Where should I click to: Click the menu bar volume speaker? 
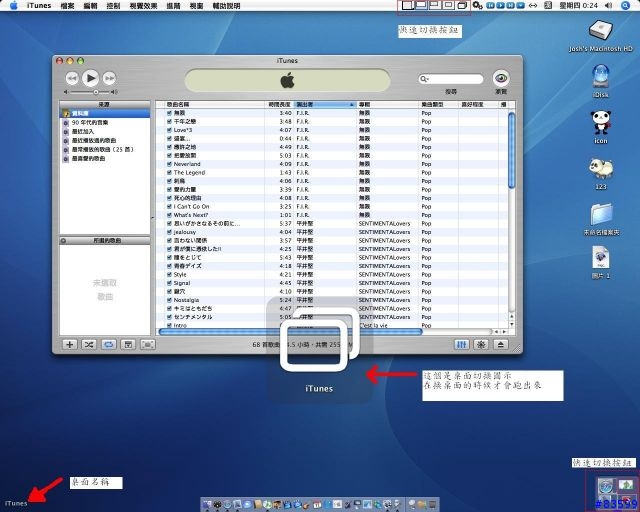pos(608,5)
